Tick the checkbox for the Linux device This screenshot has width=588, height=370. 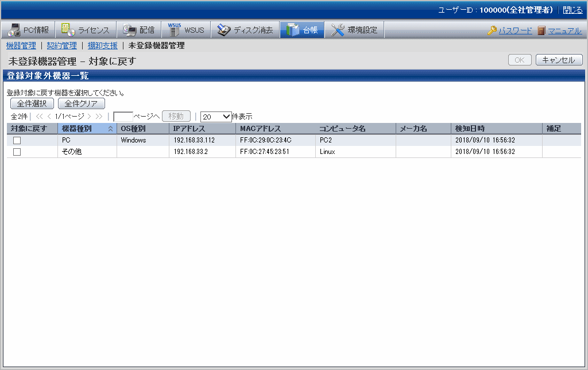coord(17,152)
